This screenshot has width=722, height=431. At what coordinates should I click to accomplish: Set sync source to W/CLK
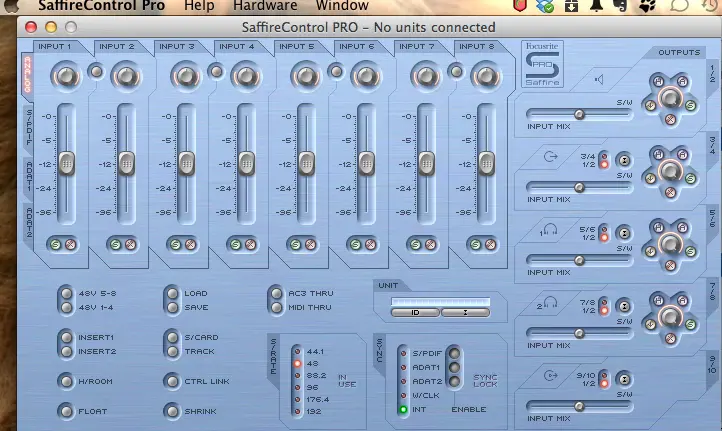(403, 396)
